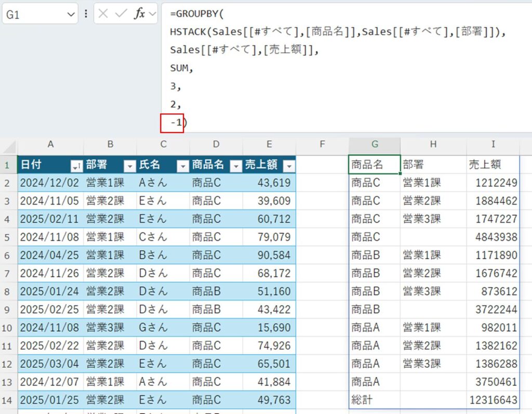Open the 売上額 column filter dropdown
The image size is (532, 414).
click(289, 166)
